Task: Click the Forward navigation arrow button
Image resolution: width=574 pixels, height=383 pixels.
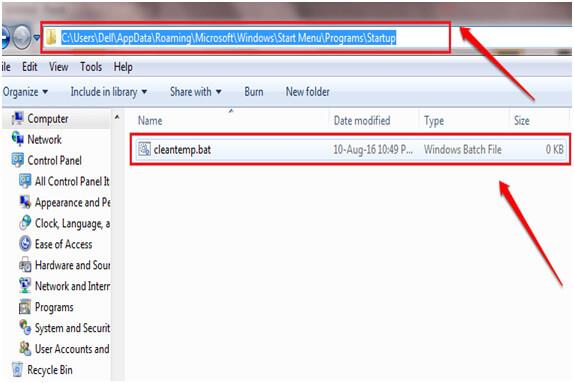Action: coord(22,37)
